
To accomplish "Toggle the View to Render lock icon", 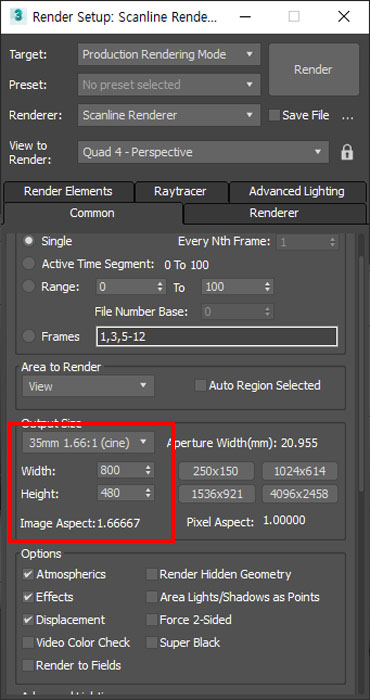I will pos(347,152).
